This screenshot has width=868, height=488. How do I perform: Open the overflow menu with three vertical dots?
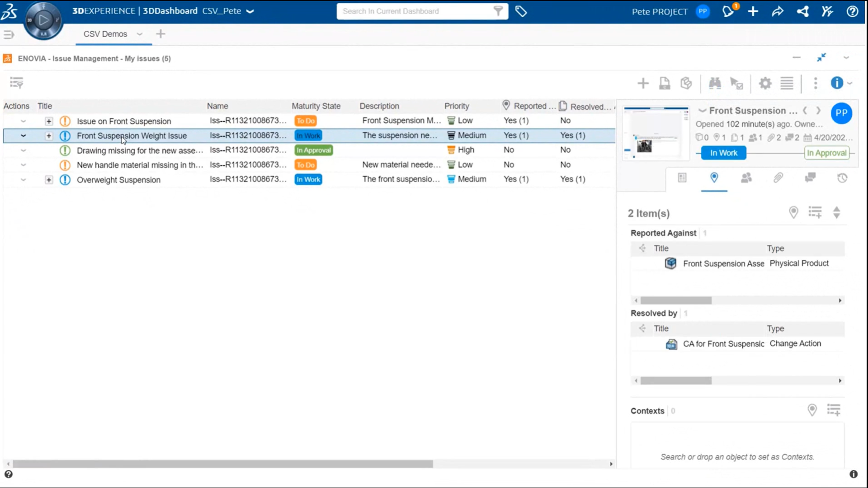(x=816, y=83)
